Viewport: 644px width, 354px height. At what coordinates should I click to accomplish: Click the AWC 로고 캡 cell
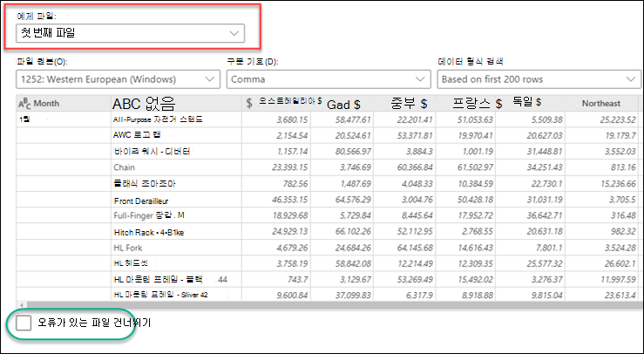click(176, 135)
